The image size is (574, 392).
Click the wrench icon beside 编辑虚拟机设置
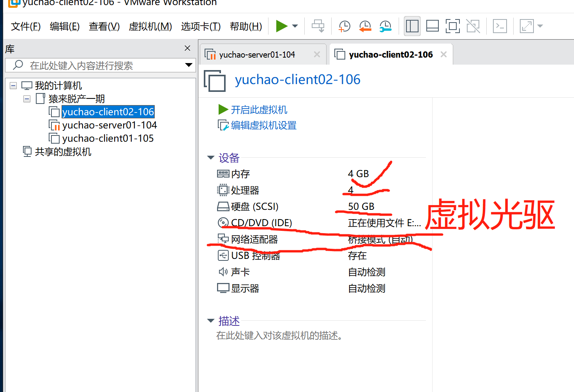[223, 125]
